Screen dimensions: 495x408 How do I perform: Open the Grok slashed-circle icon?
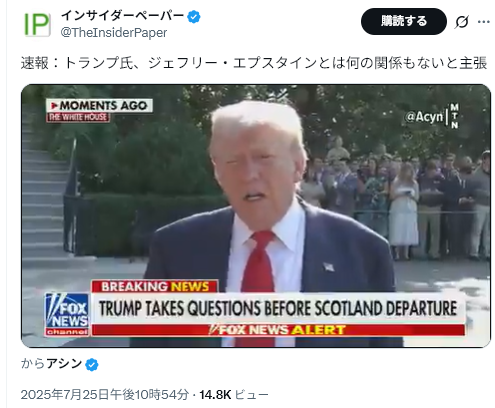[462, 22]
